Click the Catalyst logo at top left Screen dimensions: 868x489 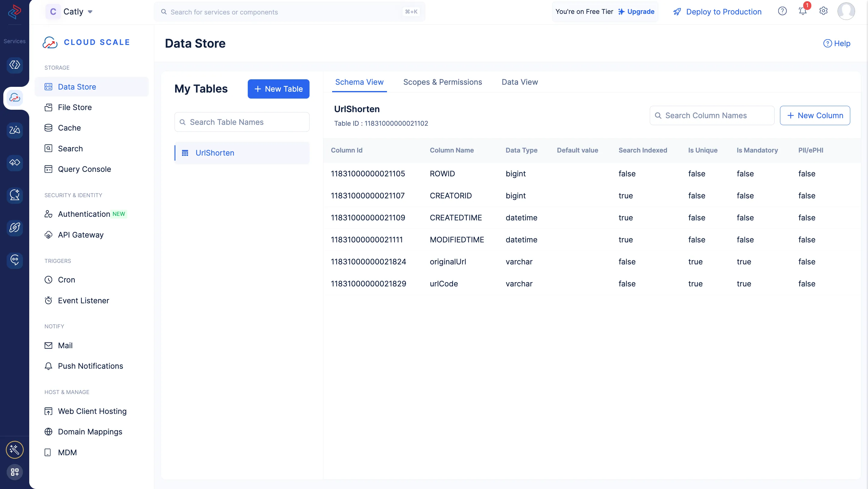[x=14, y=12]
